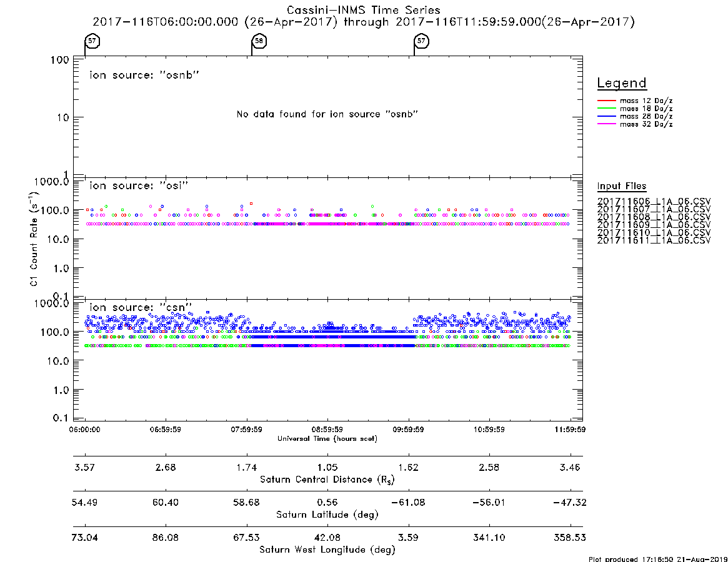Click the 08:59:59 time tick label

click(x=327, y=430)
